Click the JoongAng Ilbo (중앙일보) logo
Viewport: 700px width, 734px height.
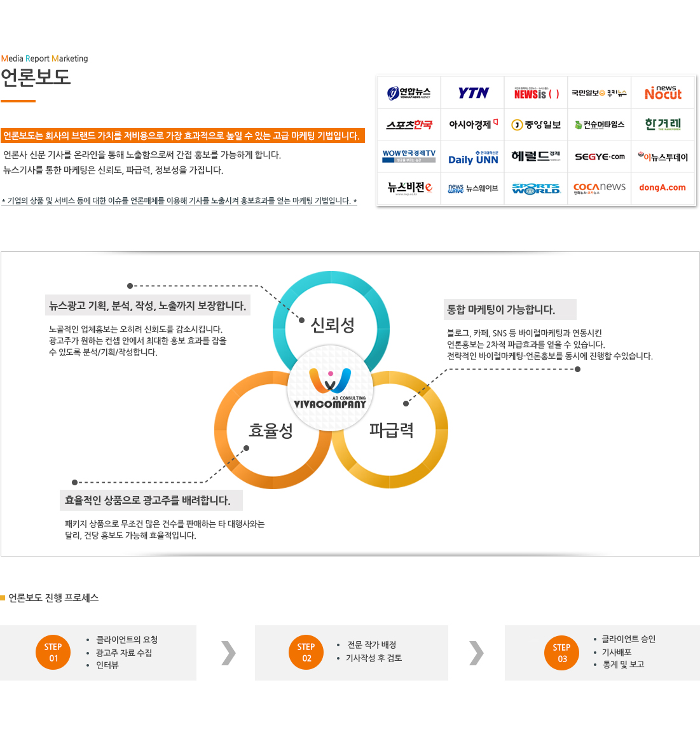[536, 125]
